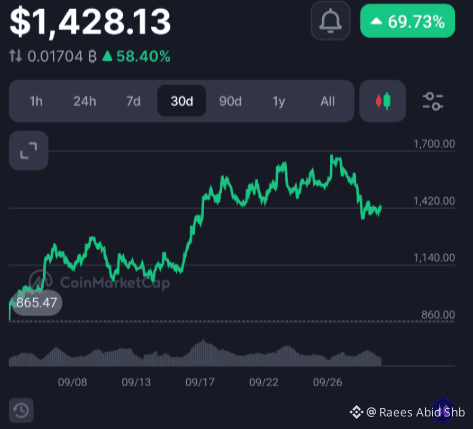Select the 24h time range
The image size is (473, 429).
tap(85, 101)
